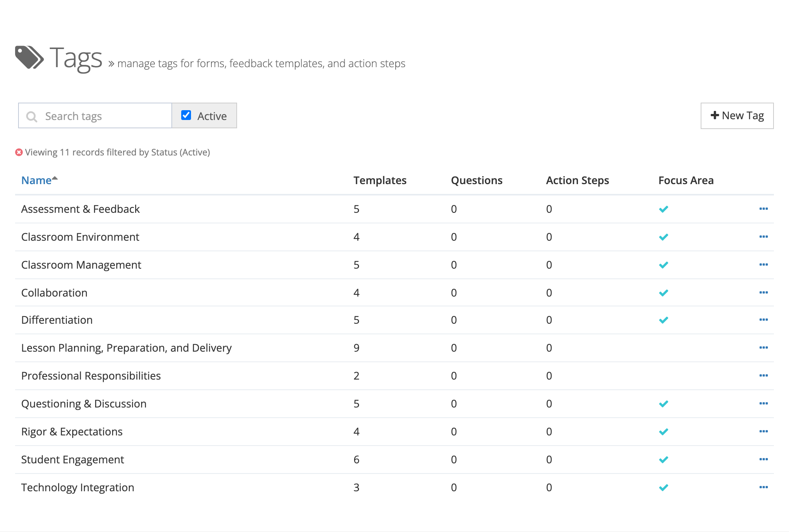Open more options for Questioning & Discussion
Screen dimensions: 789x532
[x=763, y=403]
